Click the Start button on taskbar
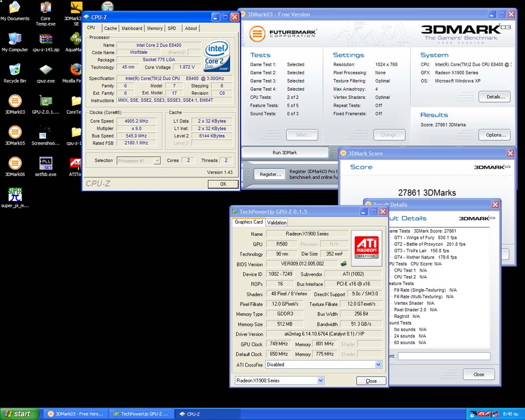 19,414
